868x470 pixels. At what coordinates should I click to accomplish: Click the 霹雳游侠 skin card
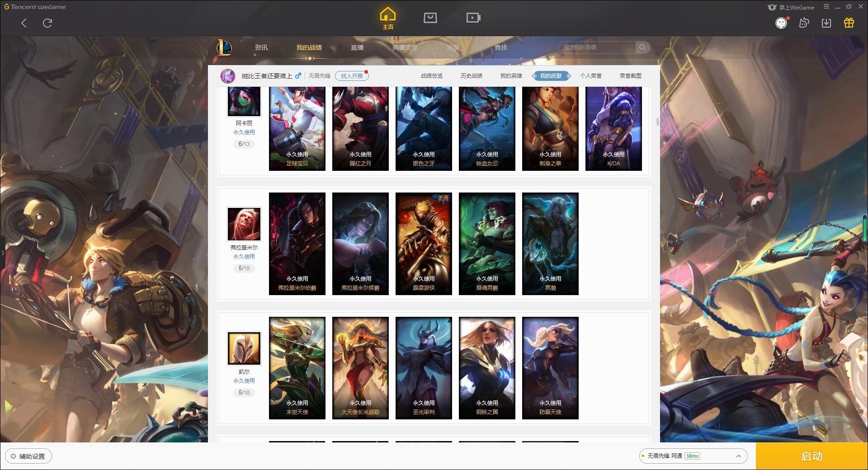coord(424,244)
